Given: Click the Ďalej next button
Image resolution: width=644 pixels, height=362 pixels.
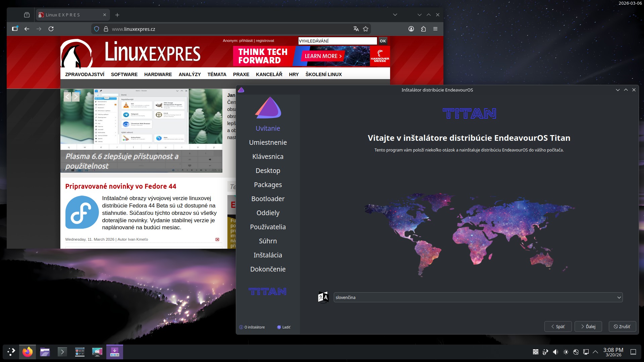Looking at the screenshot, I should pos(588,326).
